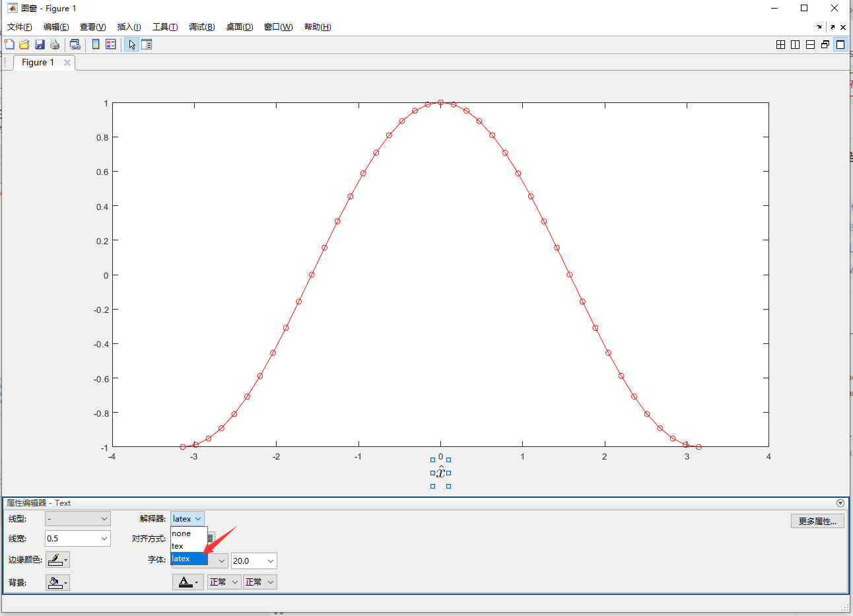Viewport: 853px width, 616px height.
Task: Create a new figure with toolbar icon
Action: tap(9, 44)
